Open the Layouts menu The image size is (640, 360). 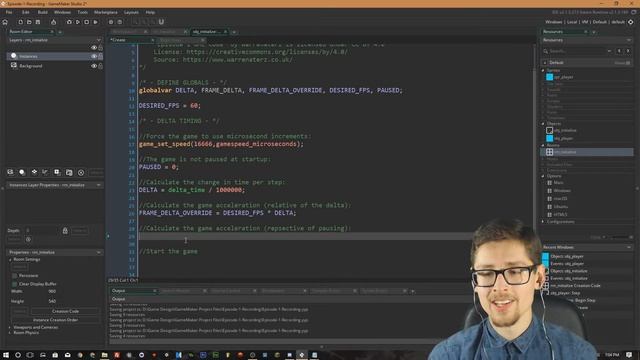131,13
